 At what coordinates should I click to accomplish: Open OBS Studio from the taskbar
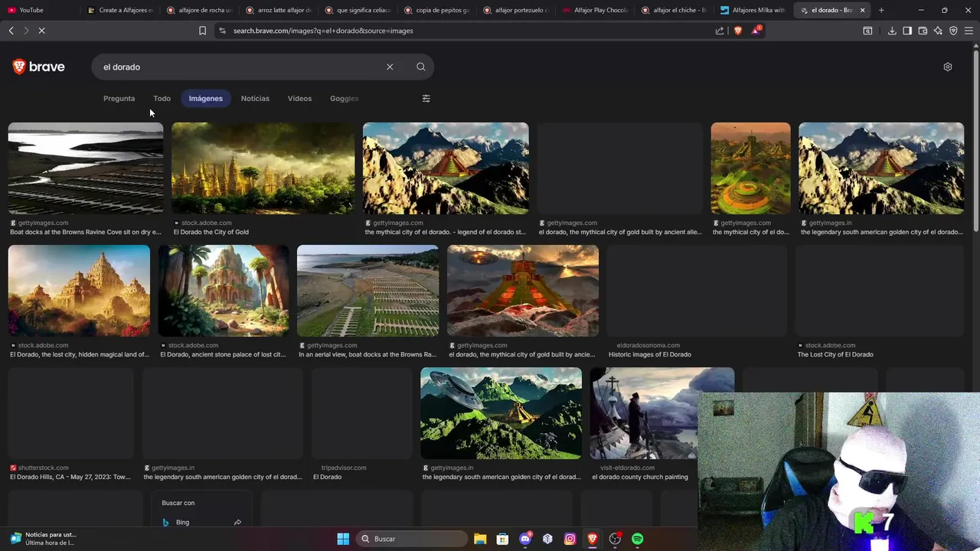615,539
